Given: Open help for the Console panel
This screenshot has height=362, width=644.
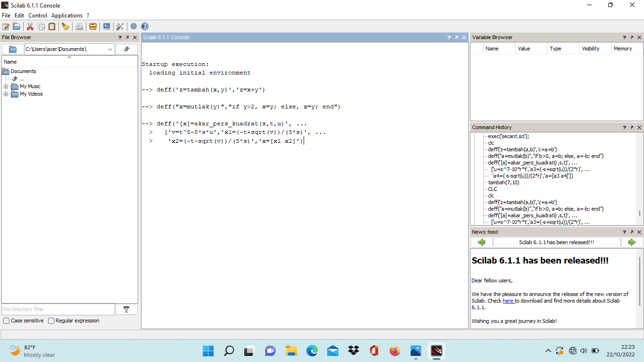Looking at the screenshot, I should click(449, 37).
